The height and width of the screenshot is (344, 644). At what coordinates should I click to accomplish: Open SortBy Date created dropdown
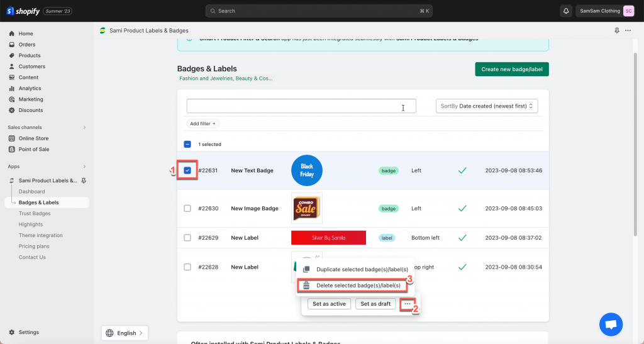487,106
